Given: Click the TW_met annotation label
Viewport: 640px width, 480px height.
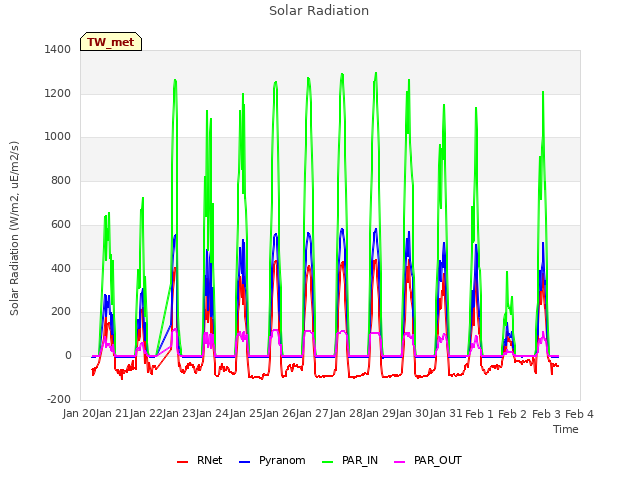Looking at the screenshot, I should (111, 42).
